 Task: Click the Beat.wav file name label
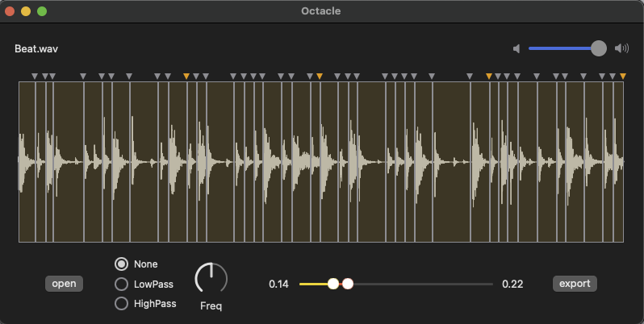(x=36, y=48)
